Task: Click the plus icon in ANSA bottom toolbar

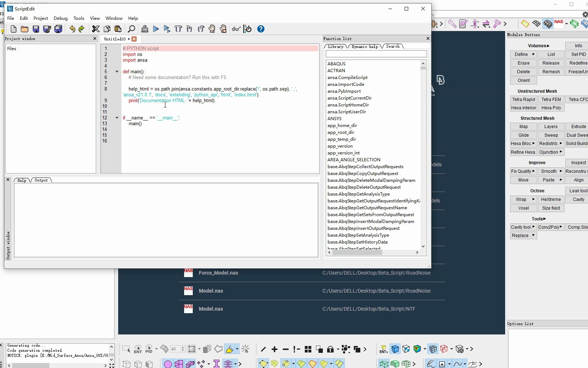Action: click(x=275, y=349)
